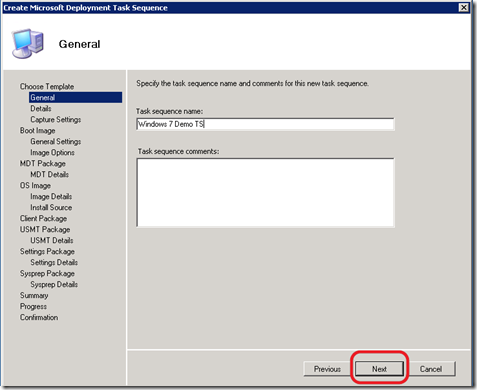Viewport: 477px width, 390px height.
Task: Go to MDT Package step
Action: (43, 163)
